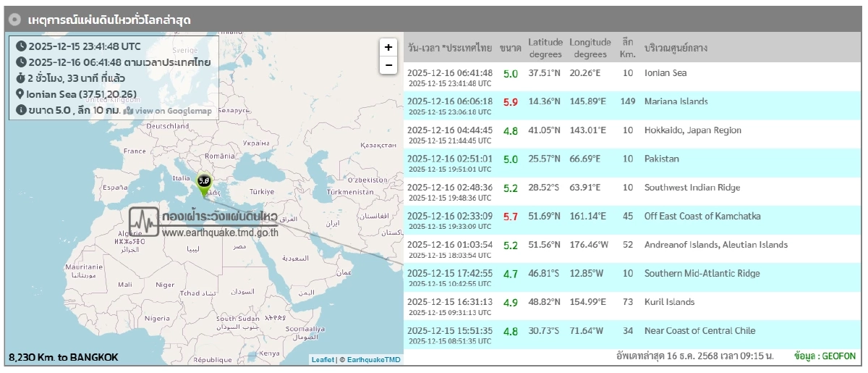This screenshot has width=868, height=373.
Task: Click the 2025-12-16 04:44:45 timestamp
Action: click(450, 130)
